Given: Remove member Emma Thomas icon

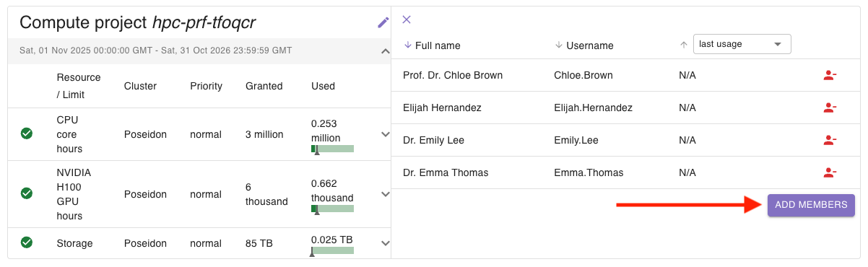Looking at the screenshot, I should [830, 172].
